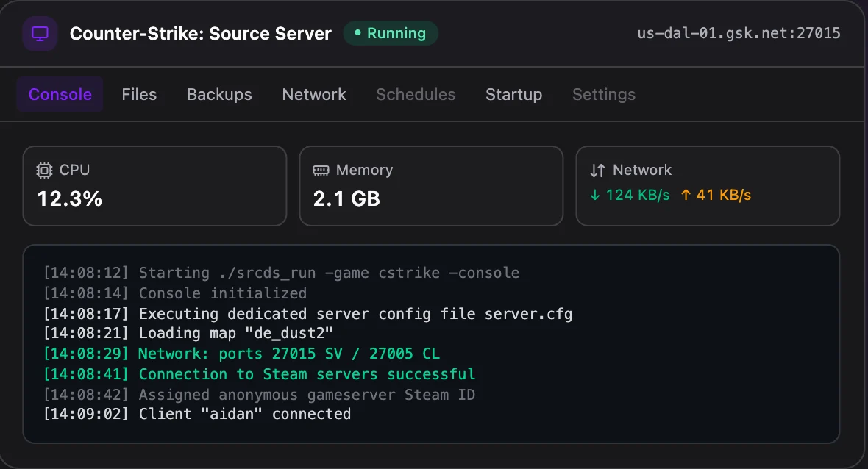Click the green download arrow icon

tap(594, 195)
